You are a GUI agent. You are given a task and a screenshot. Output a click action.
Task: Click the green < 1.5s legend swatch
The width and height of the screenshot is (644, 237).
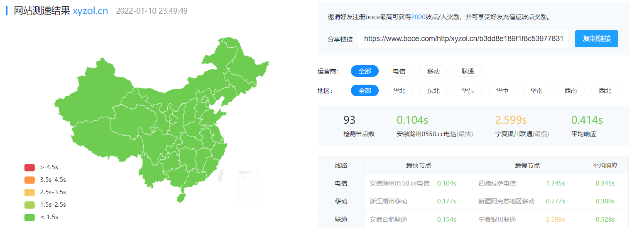click(x=29, y=217)
